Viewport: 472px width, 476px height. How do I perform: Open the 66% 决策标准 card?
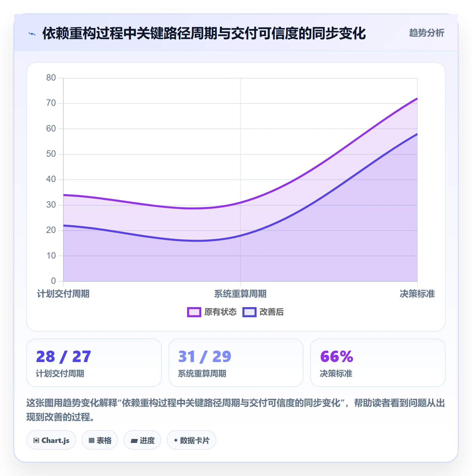(378, 363)
